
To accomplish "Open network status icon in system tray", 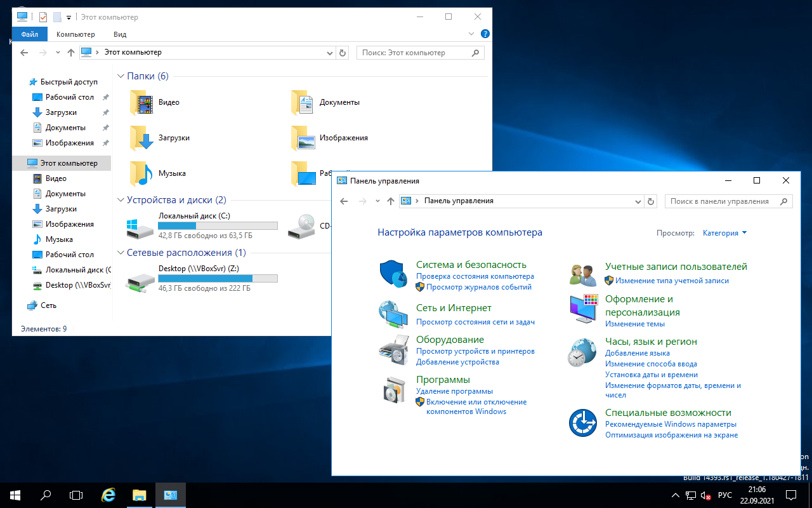I will pyautogui.click(x=690, y=495).
